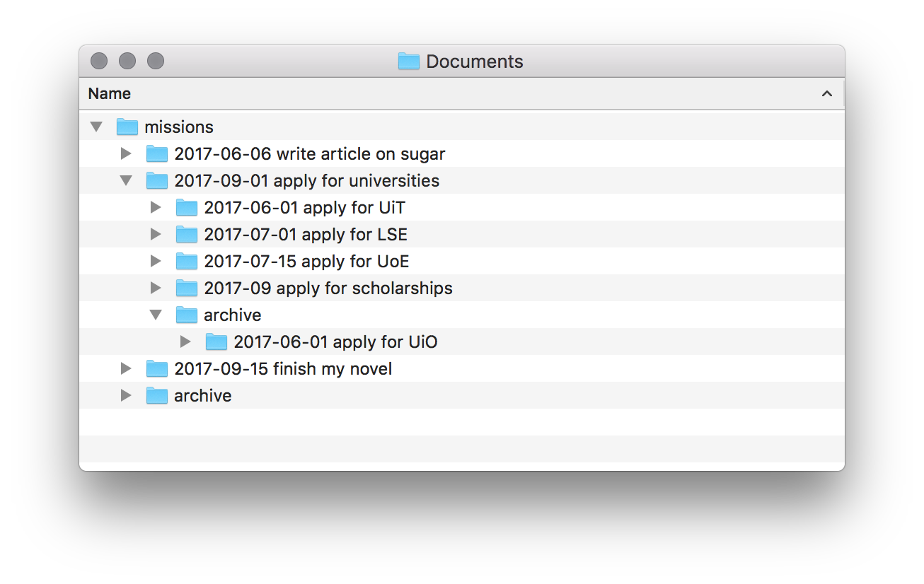The height and width of the screenshot is (584, 924).
Task: Click folder icon beside apply for UiO
Action: (216, 342)
